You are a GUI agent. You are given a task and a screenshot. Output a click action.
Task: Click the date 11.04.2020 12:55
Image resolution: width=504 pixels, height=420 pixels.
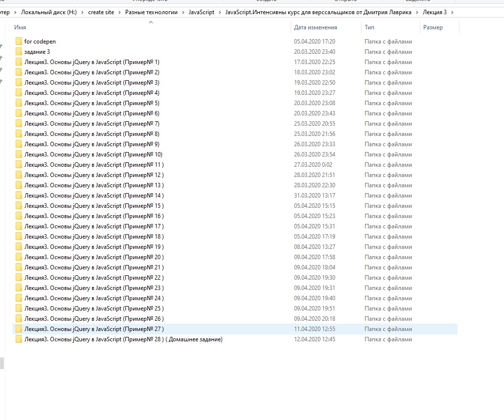314,329
